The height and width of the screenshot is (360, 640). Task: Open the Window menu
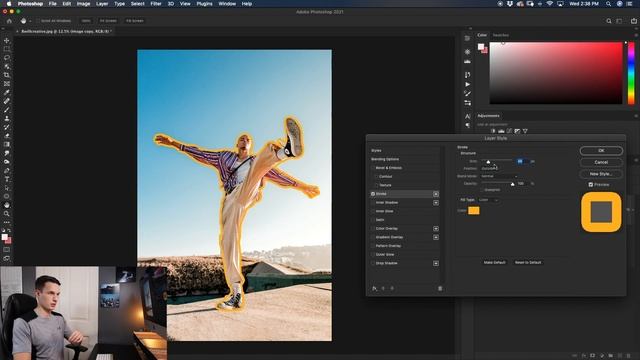click(227, 4)
